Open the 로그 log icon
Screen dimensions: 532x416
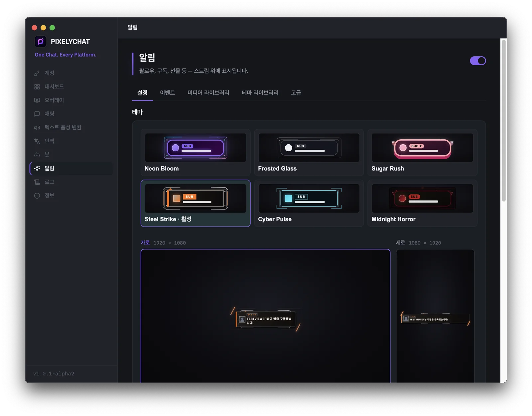coord(37,182)
